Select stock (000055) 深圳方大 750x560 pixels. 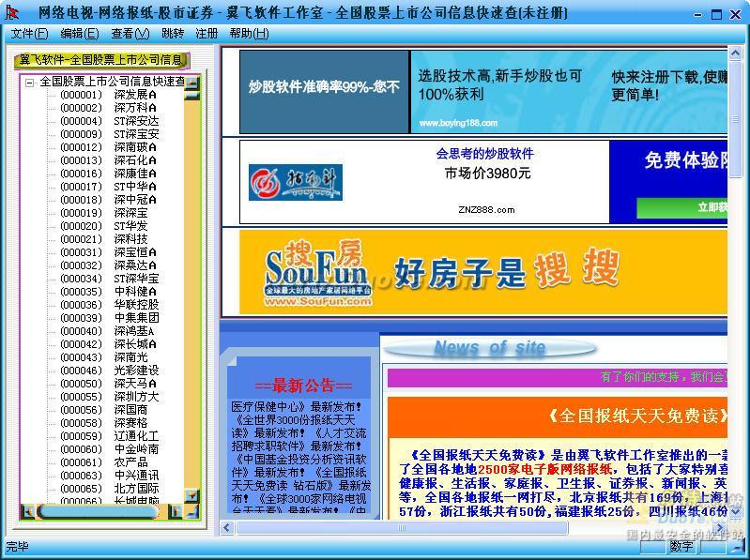click(x=110, y=397)
